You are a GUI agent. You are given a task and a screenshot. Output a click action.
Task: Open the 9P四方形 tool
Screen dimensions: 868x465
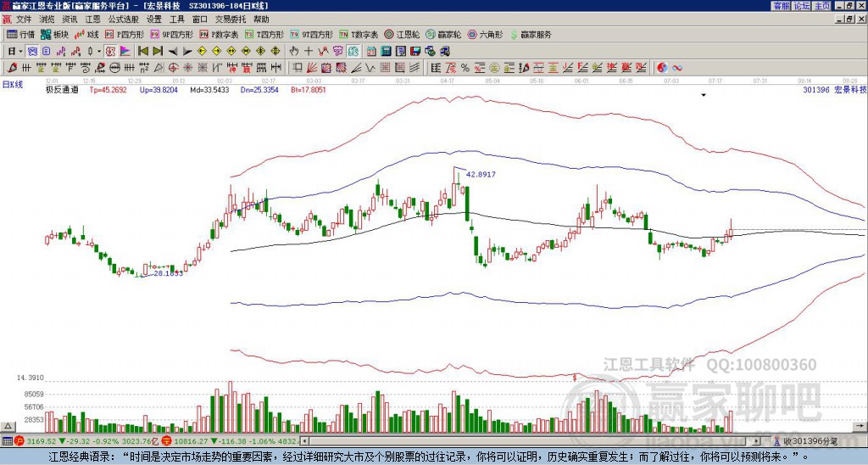172,34
